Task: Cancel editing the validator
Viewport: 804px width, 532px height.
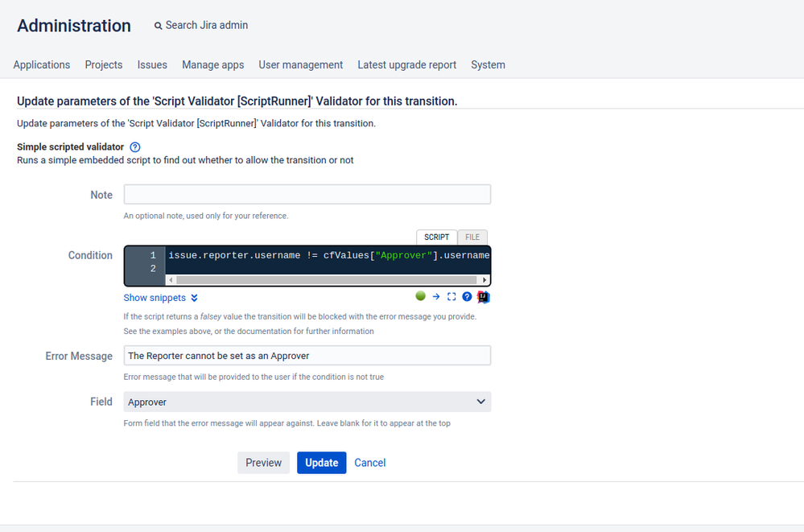Action: (x=369, y=463)
